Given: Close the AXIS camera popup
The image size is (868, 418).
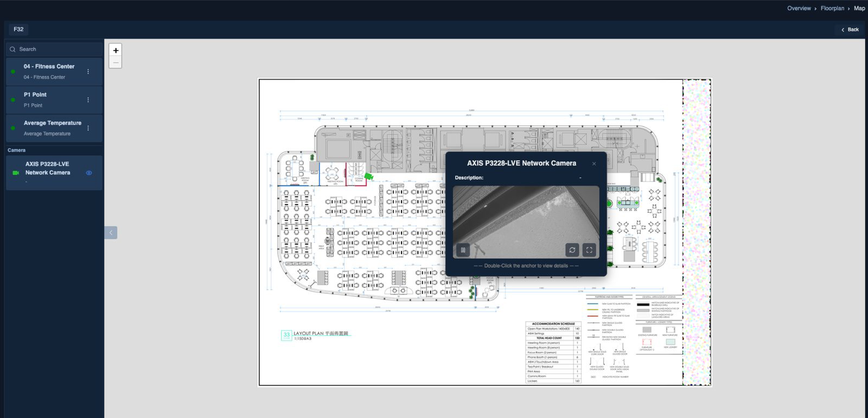Looking at the screenshot, I should pyautogui.click(x=594, y=164).
